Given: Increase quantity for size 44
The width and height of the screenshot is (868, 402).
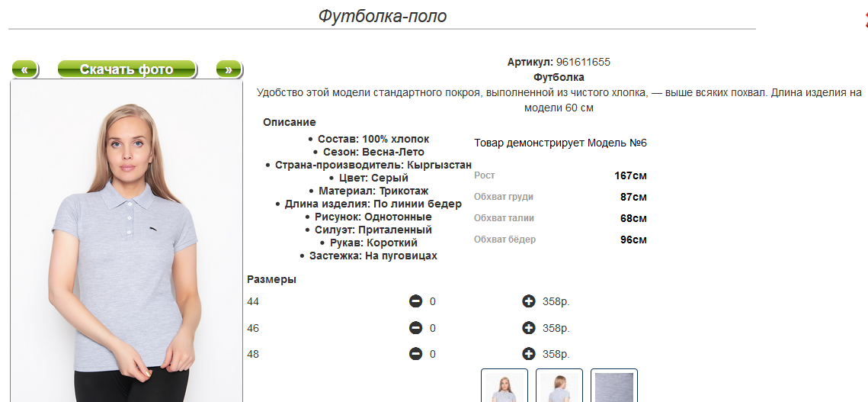Looking at the screenshot, I should (x=529, y=301).
